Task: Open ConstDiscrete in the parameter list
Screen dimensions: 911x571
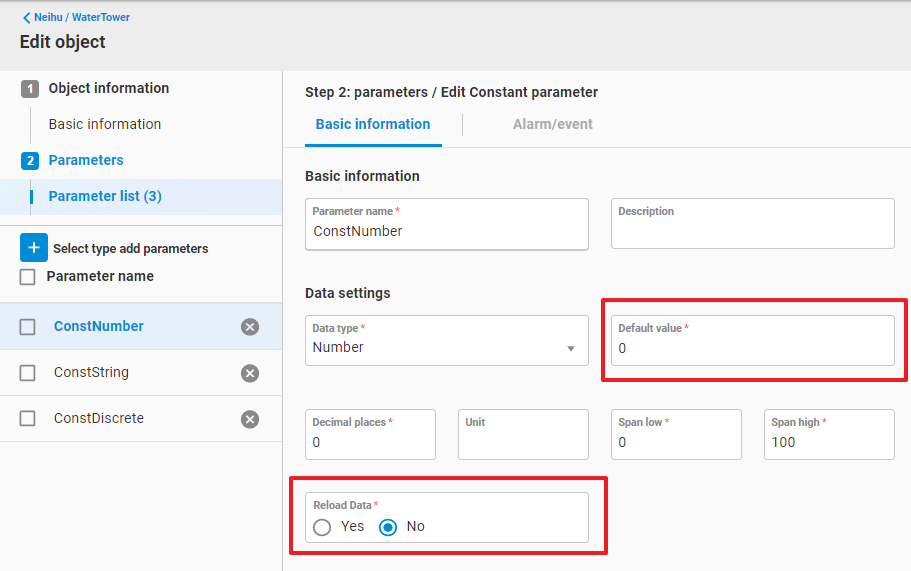Action: click(x=99, y=419)
